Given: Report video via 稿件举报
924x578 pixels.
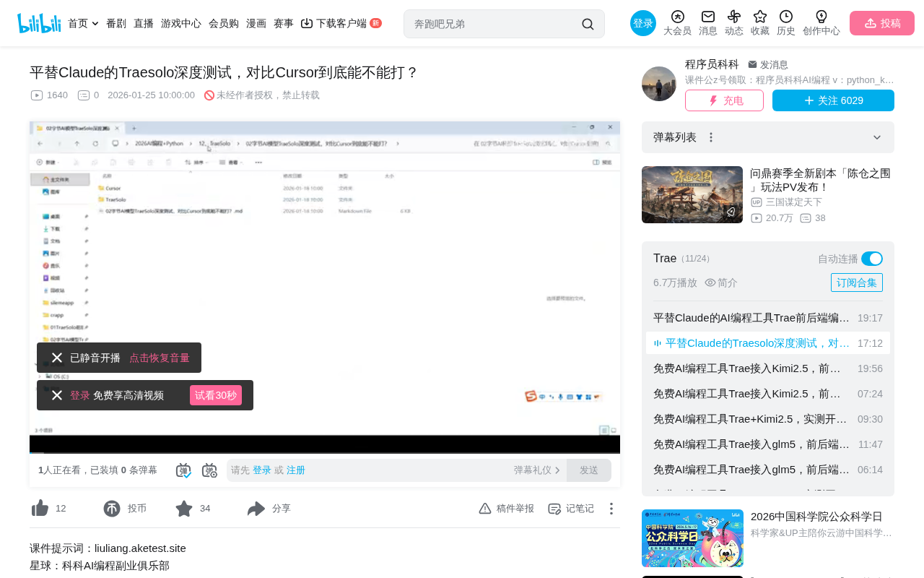Looking at the screenshot, I should (506, 509).
